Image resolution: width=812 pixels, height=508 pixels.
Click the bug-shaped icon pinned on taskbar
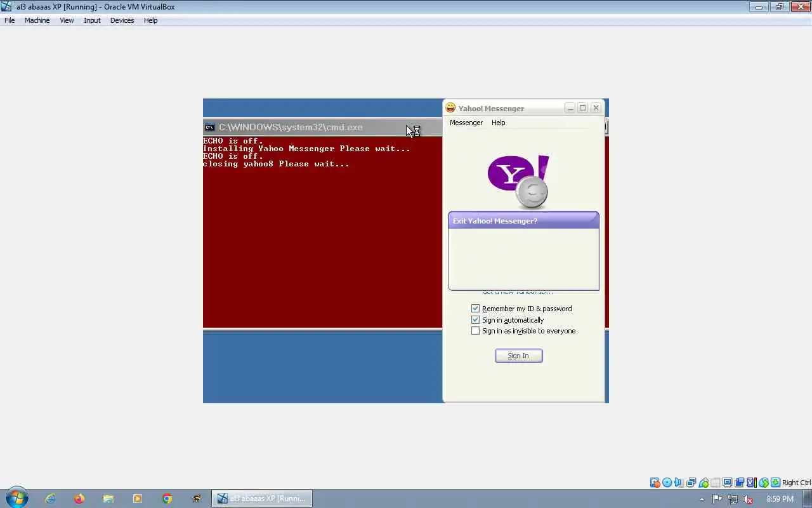[x=197, y=498]
